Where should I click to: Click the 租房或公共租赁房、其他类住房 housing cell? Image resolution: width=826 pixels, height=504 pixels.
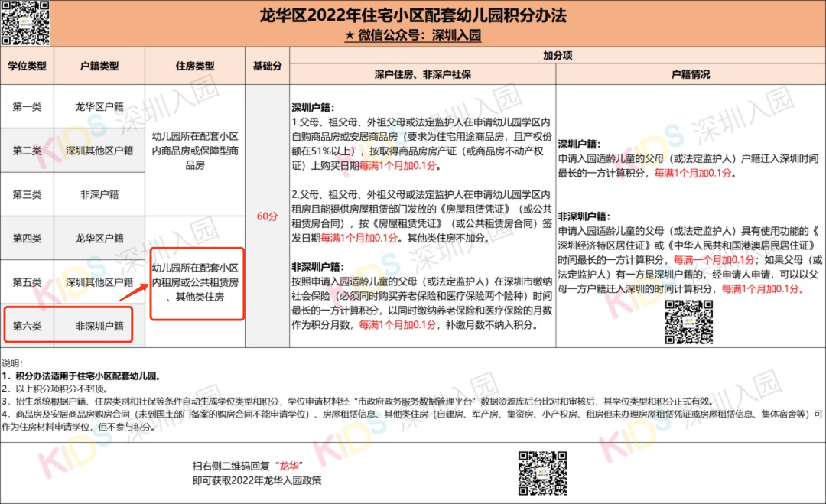195,281
